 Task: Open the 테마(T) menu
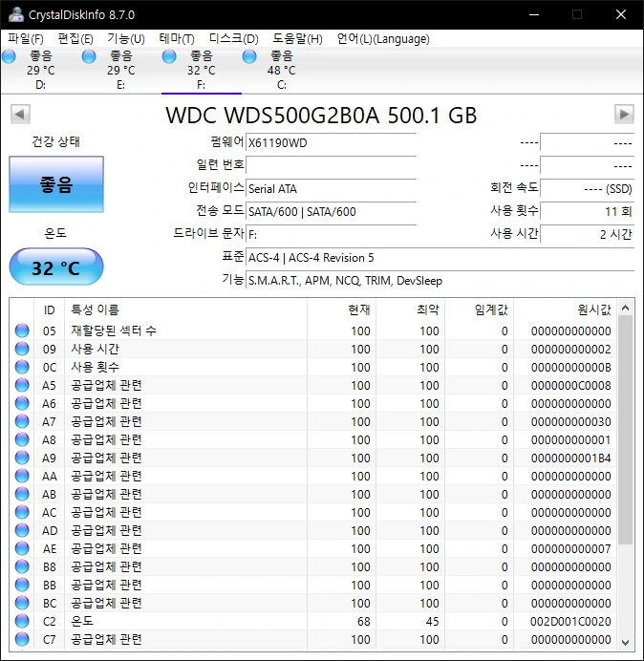click(x=177, y=39)
